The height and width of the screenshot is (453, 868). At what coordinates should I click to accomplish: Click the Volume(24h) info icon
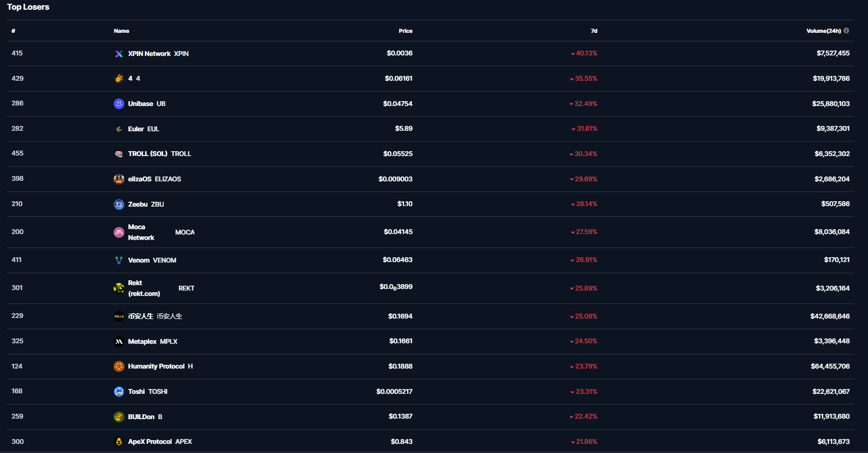(846, 31)
